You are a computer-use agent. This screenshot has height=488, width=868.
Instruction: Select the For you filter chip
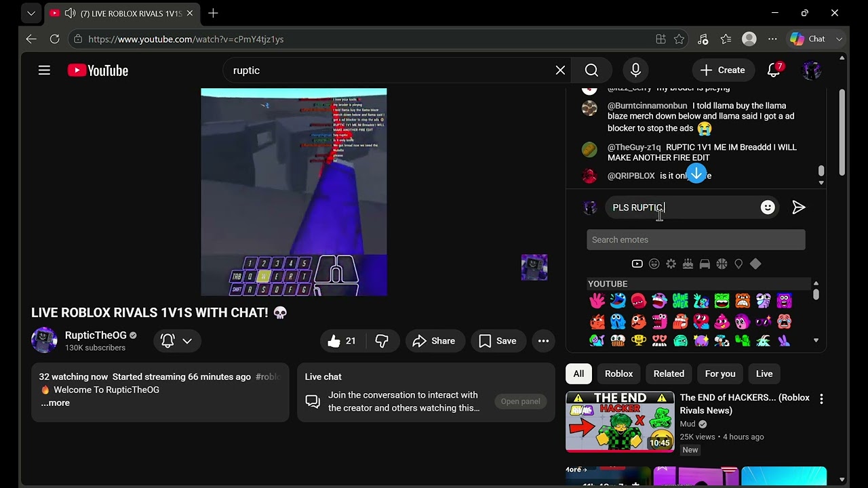tap(720, 373)
